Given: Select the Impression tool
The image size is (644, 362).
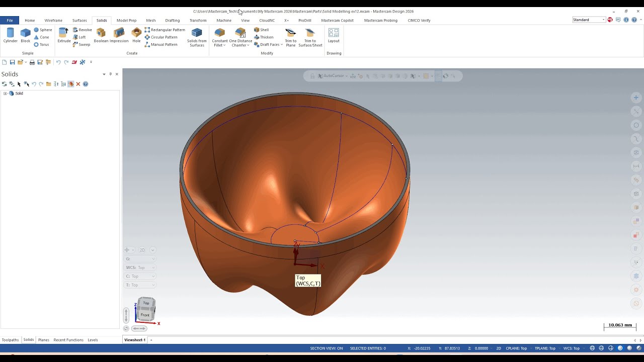Looking at the screenshot, I should tap(119, 35).
